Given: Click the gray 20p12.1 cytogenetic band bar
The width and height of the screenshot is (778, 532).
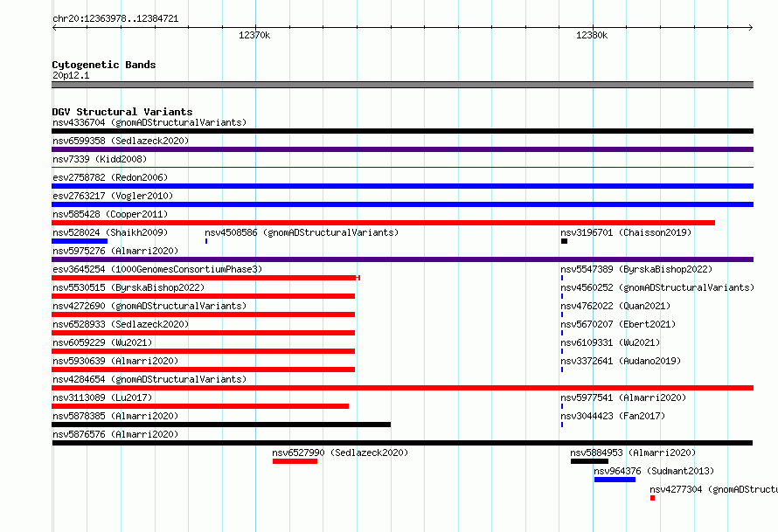Looking at the screenshot, I should pyautogui.click(x=402, y=85).
